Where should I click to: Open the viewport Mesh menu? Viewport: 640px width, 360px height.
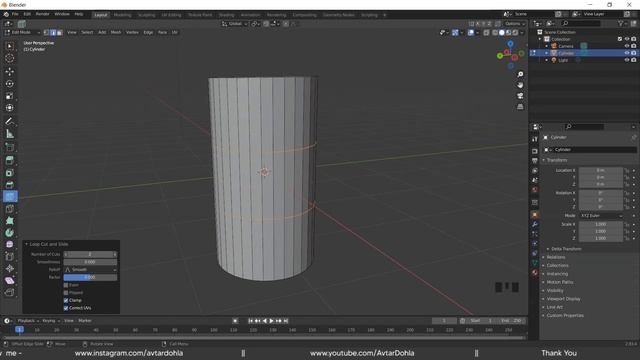point(116,32)
